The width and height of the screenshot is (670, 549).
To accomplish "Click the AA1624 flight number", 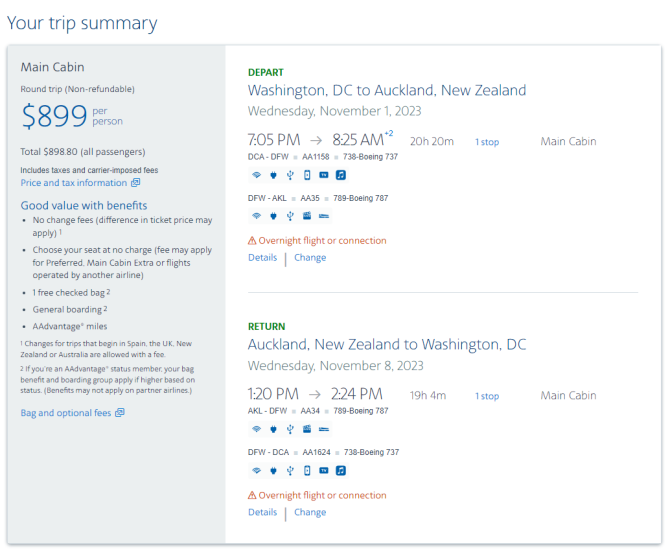I will (317, 452).
